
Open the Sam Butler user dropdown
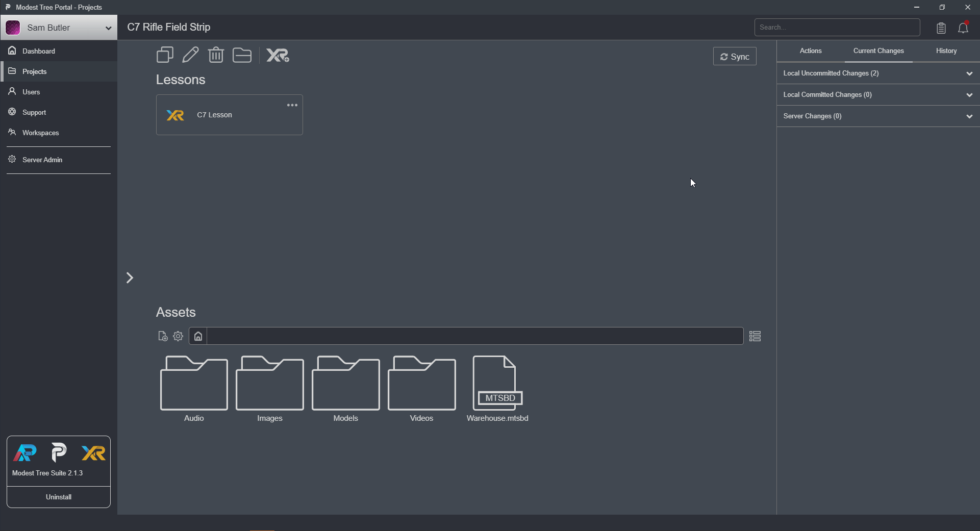point(59,28)
